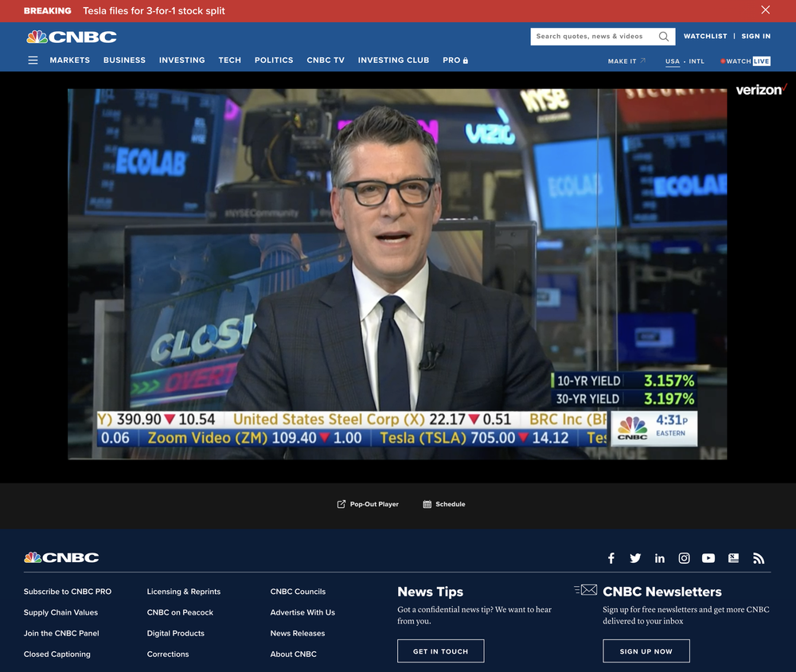The width and height of the screenshot is (796, 672).
Task: Dismiss the breaking news banner
Action: (766, 10)
